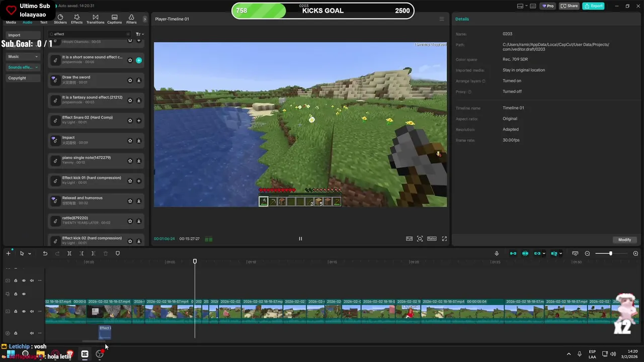Open the Filters tab
Screen dimensions: 644x362
tap(131, 19)
